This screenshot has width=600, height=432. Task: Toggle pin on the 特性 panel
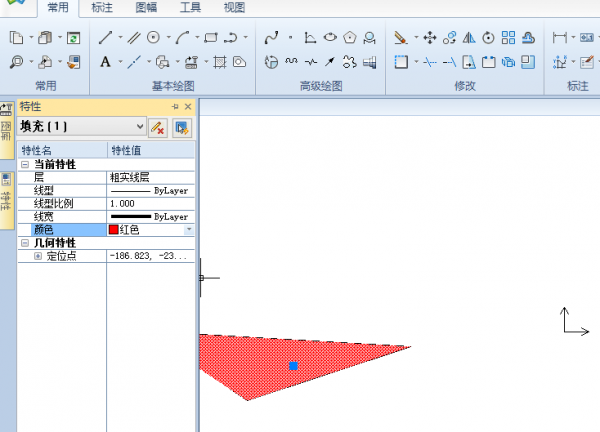pyautogui.click(x=174, y=106)
